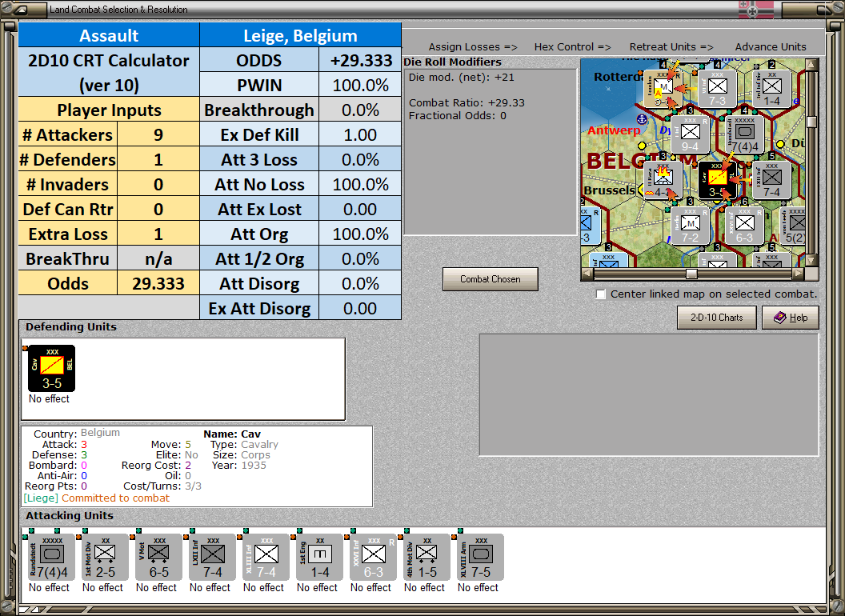Click the Antwerp anchor port symbol

tap(642, 118)
